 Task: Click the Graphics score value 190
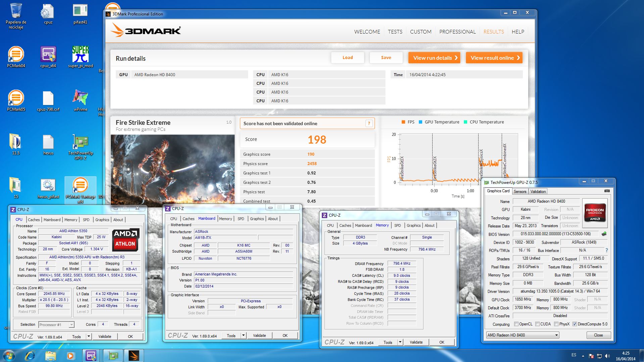tap(311, 154)
